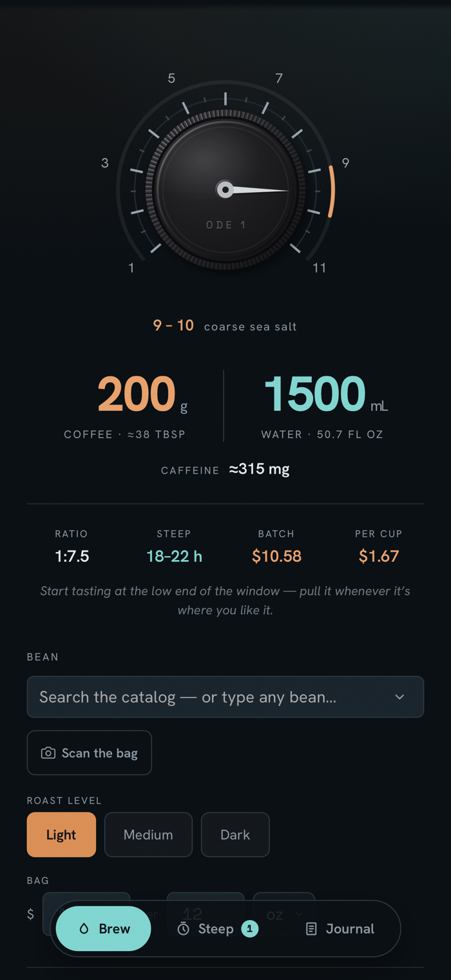Click the Steep badge showing 1
Screen dimensions: 451x980
[x=250, y=928]
